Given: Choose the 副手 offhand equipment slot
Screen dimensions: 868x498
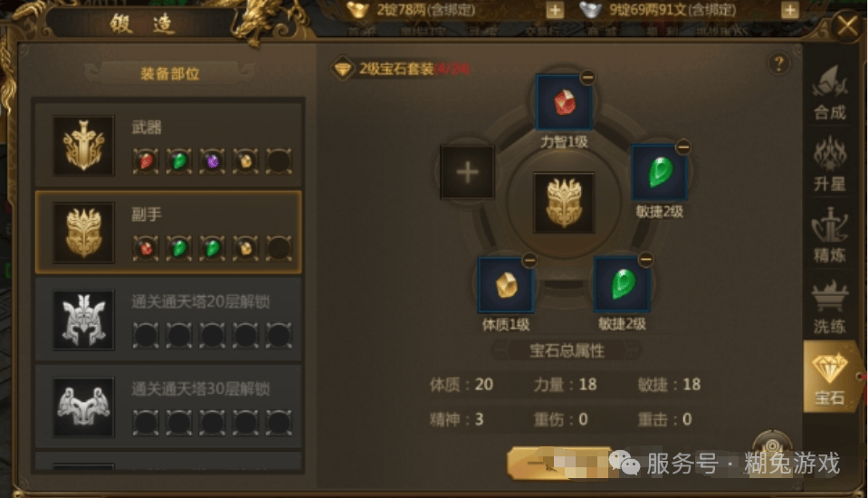Looking at the screenshot, I should click(168, 232).
